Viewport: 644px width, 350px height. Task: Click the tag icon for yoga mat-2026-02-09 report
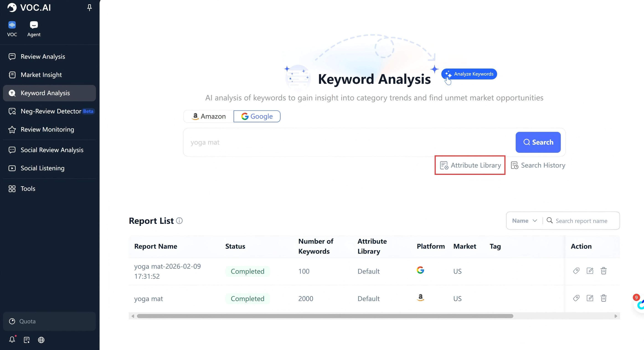coord(576,271)
